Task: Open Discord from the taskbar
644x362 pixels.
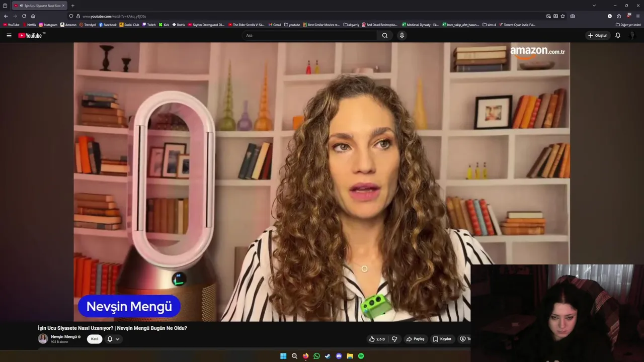Action: (339, 356)
